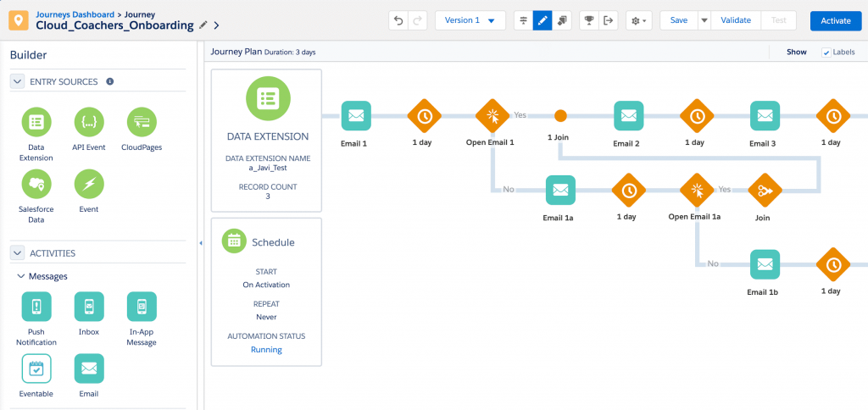Click the wait activity after Email 1

424,116
